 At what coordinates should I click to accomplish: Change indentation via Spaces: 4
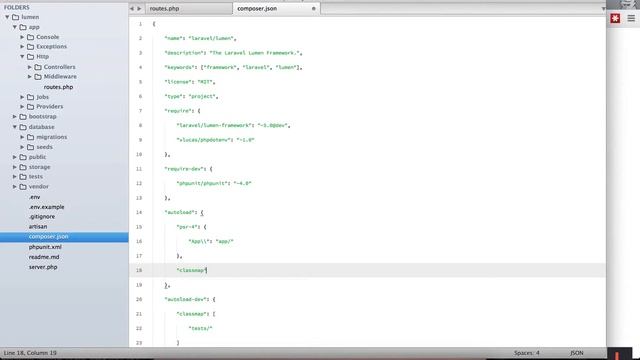tap(527, 353)
